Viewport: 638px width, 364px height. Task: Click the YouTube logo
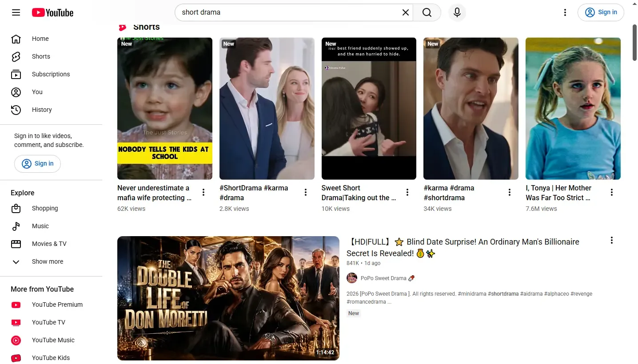[52, 12]
